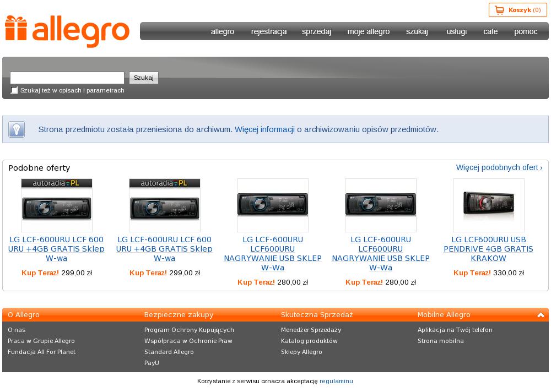Viewport: 551px width, 392px height.
Task: Click the '330,00 zł' Kup Teraz price
Action: (x=509, y=273)
